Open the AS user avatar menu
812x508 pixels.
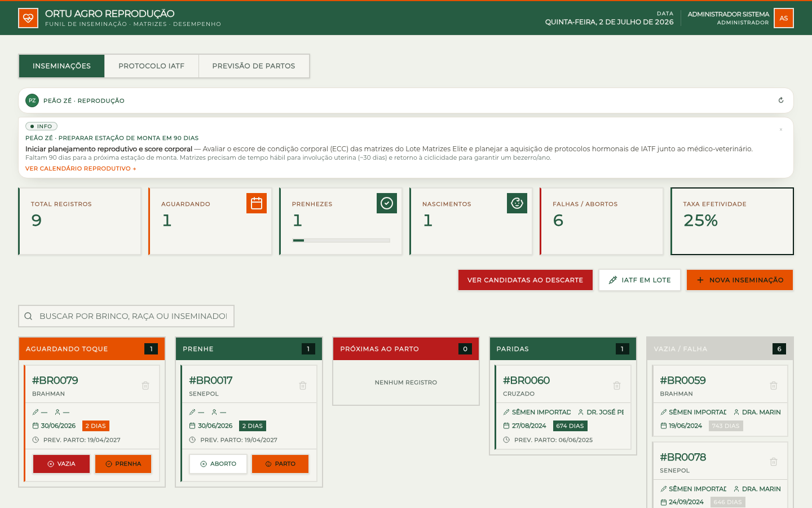pyautogui.click(x=784, y=18)
